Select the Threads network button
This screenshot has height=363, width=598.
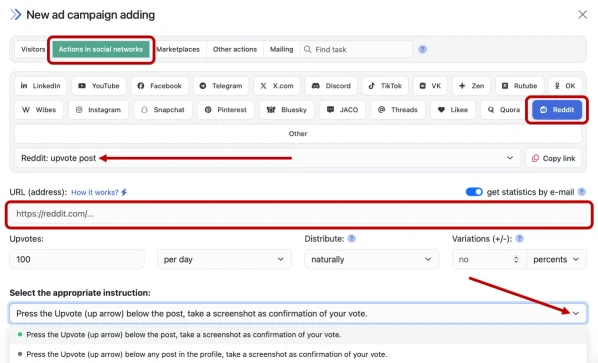click(x=398, y=110)
